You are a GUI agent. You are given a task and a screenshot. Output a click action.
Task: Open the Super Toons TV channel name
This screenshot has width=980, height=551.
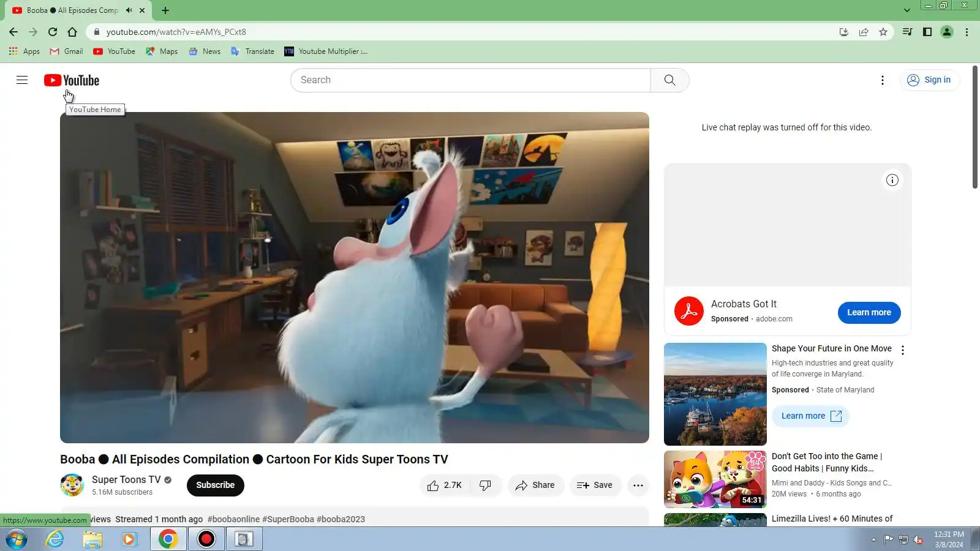point(126,480)
